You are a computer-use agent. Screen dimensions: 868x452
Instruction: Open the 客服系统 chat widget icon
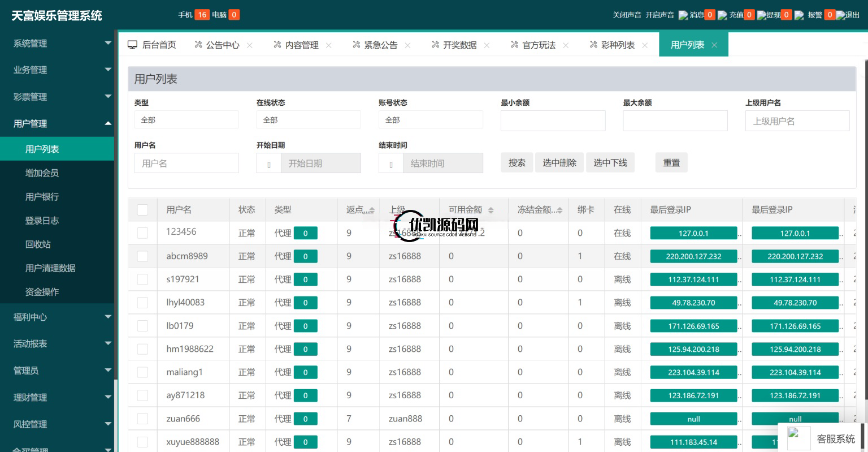point(799,438)
